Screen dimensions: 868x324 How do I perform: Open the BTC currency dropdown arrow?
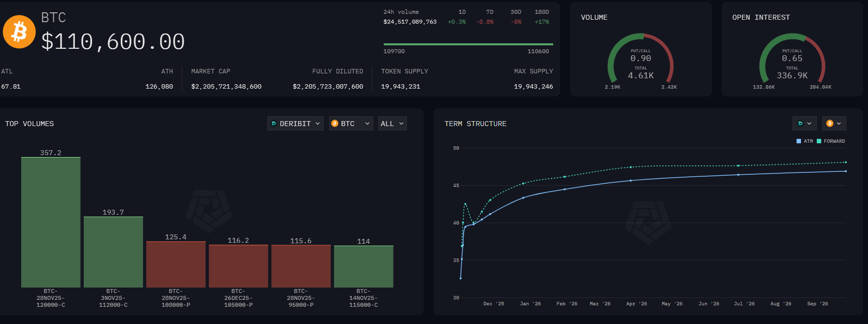point(367,124)
